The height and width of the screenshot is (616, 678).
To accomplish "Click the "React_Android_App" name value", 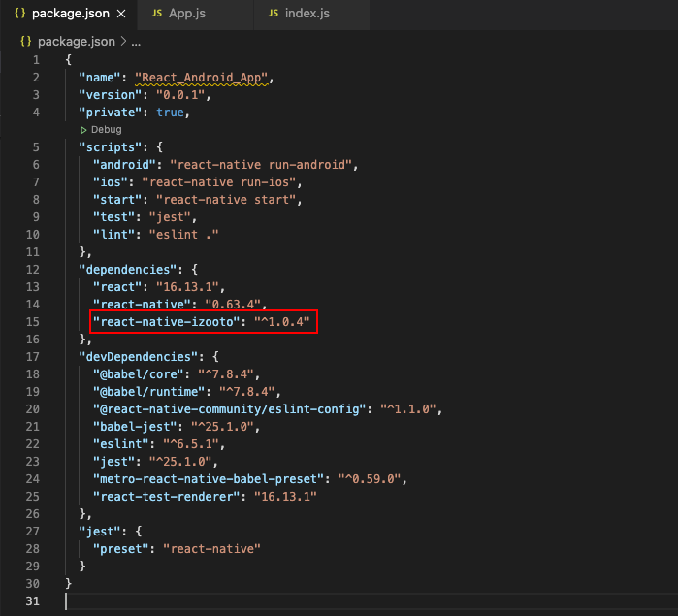I will pyautogui.click(x=202, y=78).
